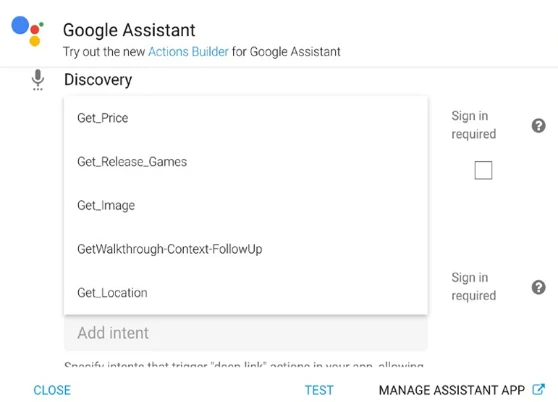Click the Google Assistant colored dots logo
The width and height of the screenshot is (558, 402).
[x=28, y=31]
